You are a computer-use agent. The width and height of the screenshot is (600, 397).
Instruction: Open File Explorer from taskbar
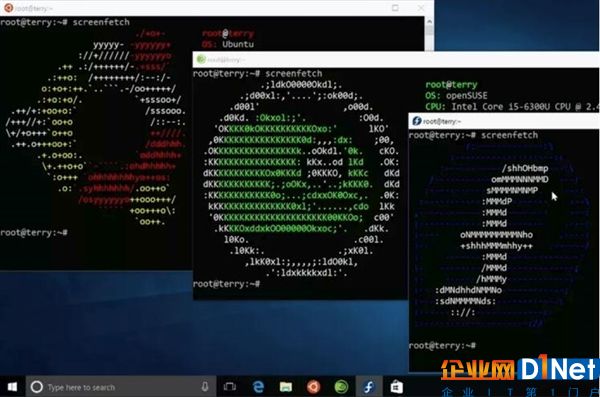pyautogui.click(x=286, y=387)
